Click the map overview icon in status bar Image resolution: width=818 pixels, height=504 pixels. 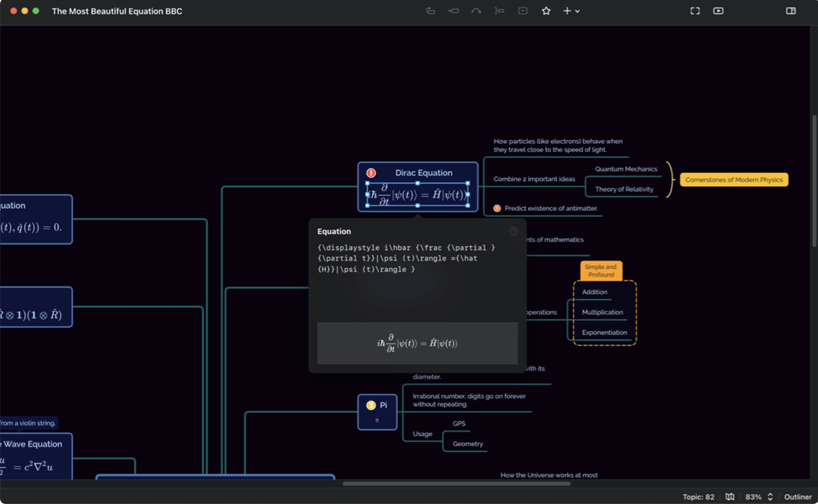tap(730, 497)
